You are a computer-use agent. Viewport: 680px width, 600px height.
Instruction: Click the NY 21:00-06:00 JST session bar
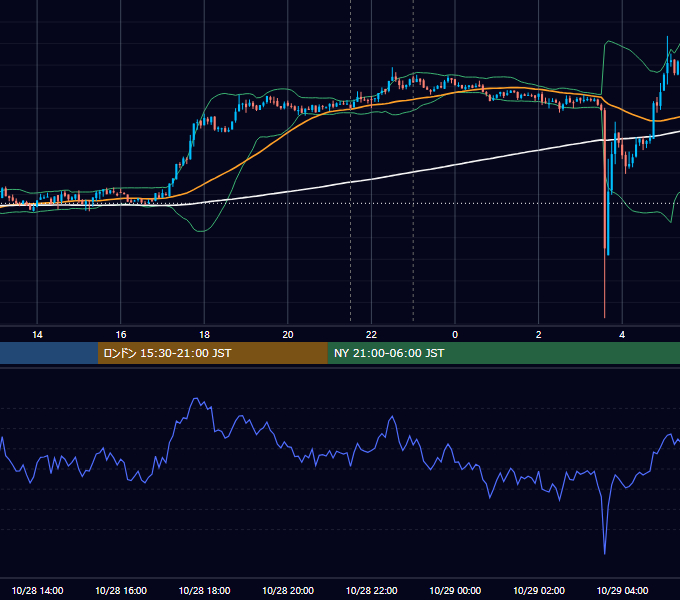tap(503, 353)
